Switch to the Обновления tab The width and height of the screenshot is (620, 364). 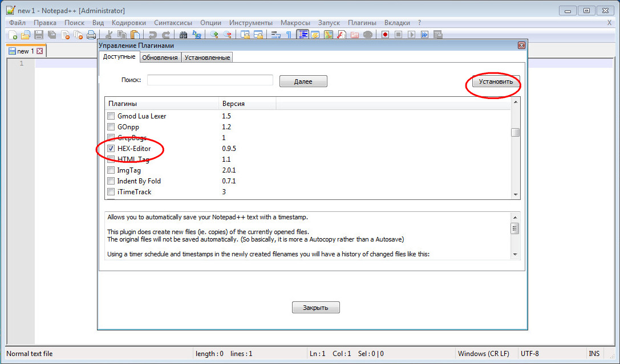[x=160, y=58]
